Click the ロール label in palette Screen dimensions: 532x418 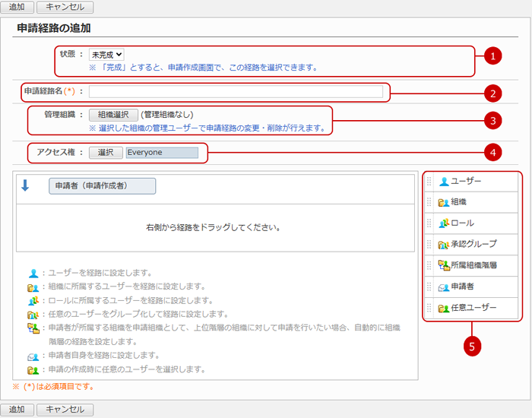[462, 223]
